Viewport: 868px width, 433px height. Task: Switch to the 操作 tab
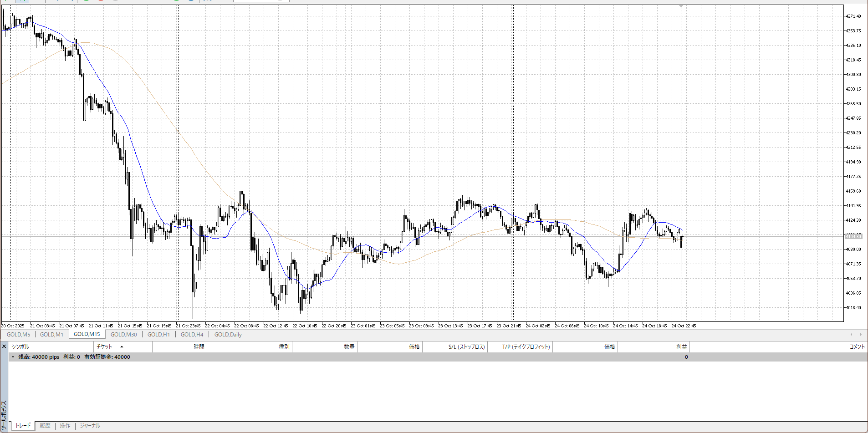point(65,426)
